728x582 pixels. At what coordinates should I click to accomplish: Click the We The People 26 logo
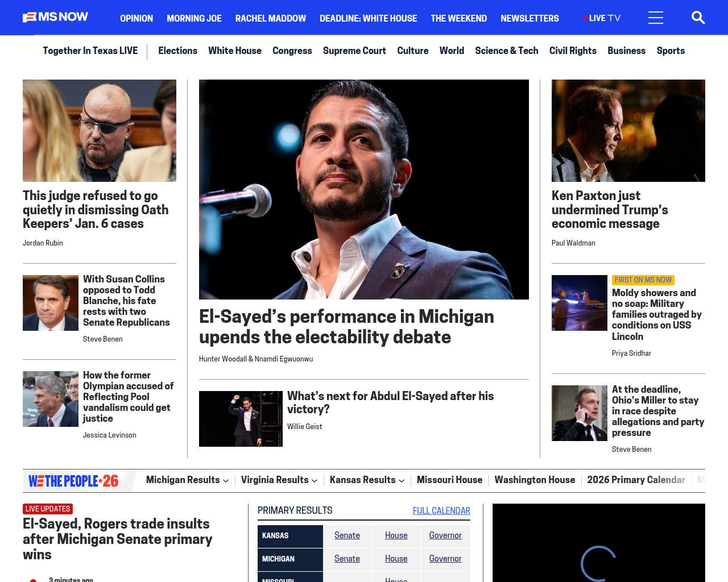click(73, 481)
